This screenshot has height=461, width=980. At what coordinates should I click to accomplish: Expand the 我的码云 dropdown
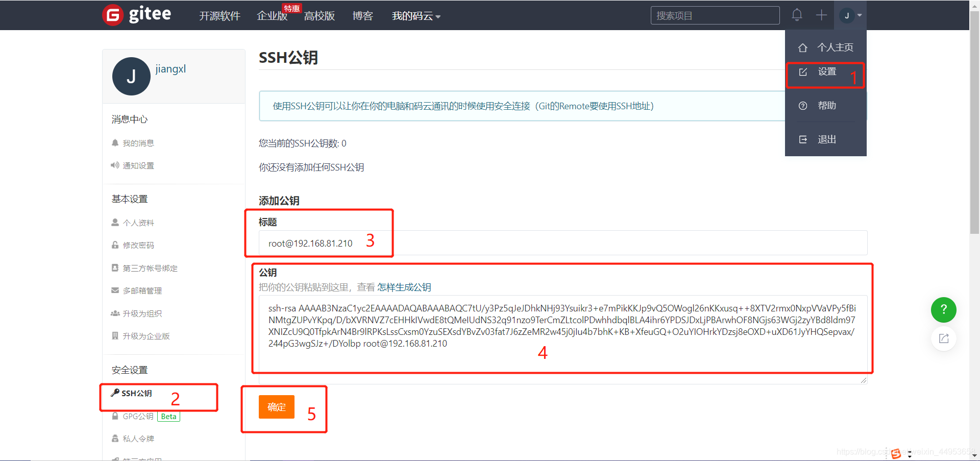[x=416, y=16]
